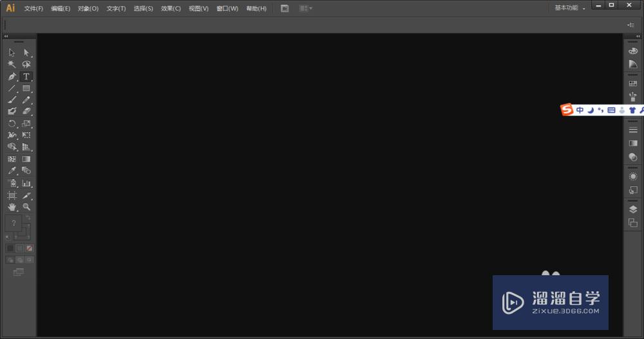Image resolution: width=644 pixels, height=339 pixels.
Task: Open the Artboards panel
Action: 633,223
